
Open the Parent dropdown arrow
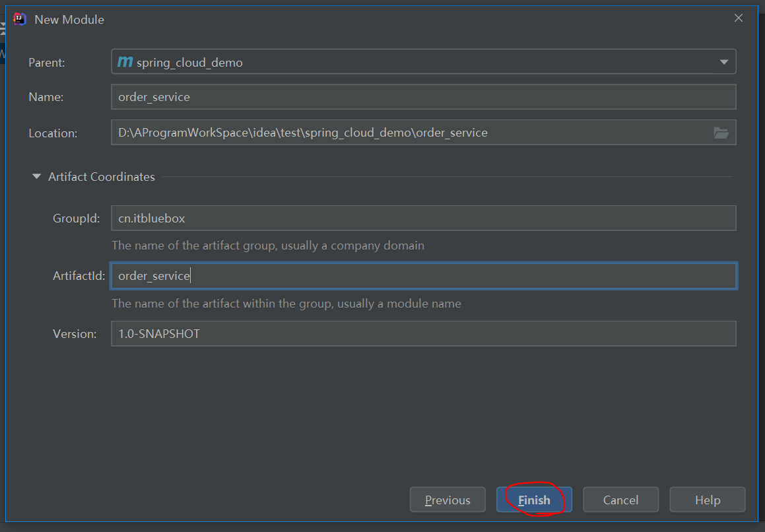click(724, 63)
